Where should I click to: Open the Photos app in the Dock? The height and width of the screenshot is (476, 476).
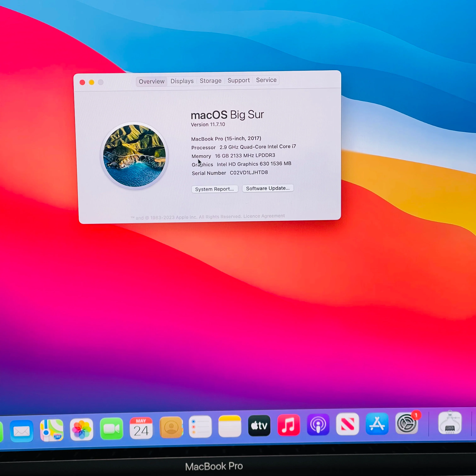pyautogui.click(x=82, y=430)
